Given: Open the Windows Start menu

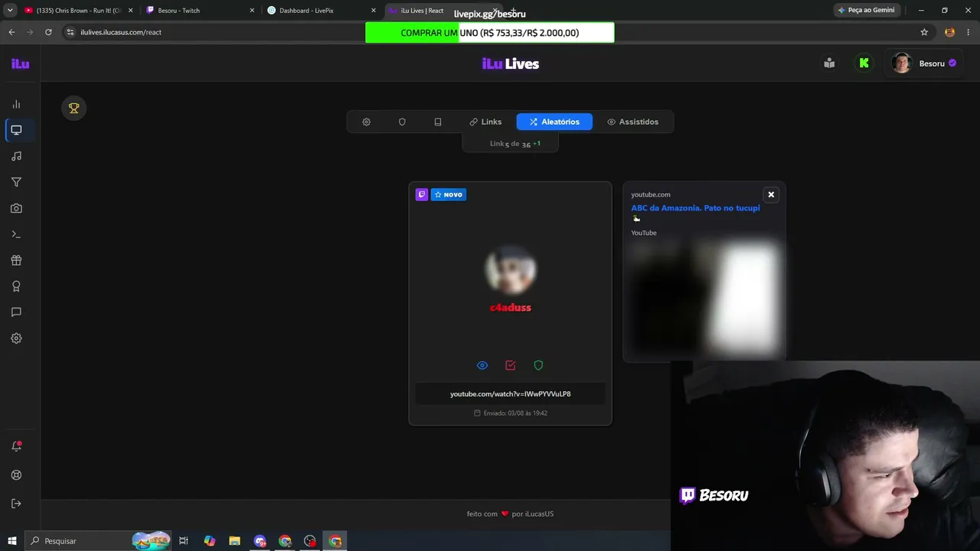Looking at the screenshot, I should point(11,541).
